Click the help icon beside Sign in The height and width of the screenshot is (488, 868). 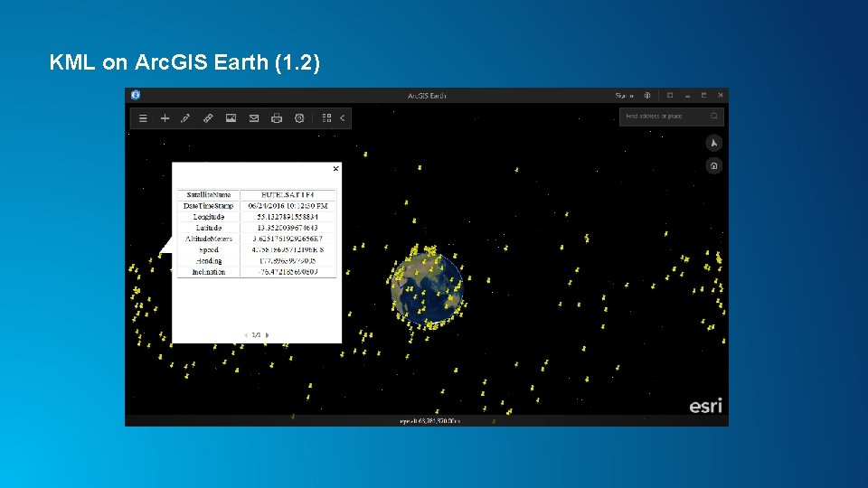(x=647, y=96)
